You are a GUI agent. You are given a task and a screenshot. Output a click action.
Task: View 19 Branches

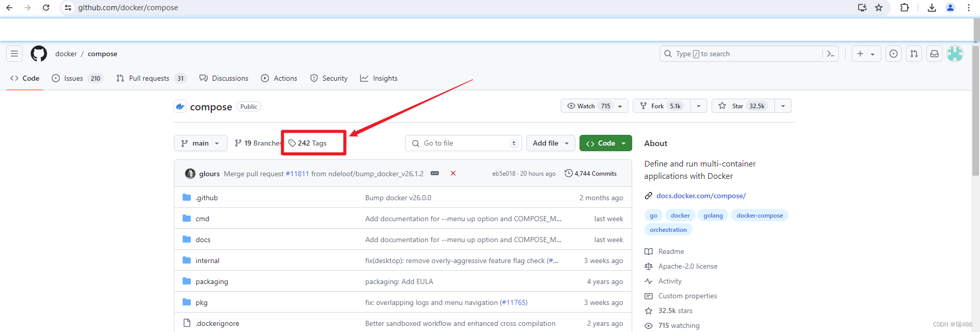click(x=258, y=143)
